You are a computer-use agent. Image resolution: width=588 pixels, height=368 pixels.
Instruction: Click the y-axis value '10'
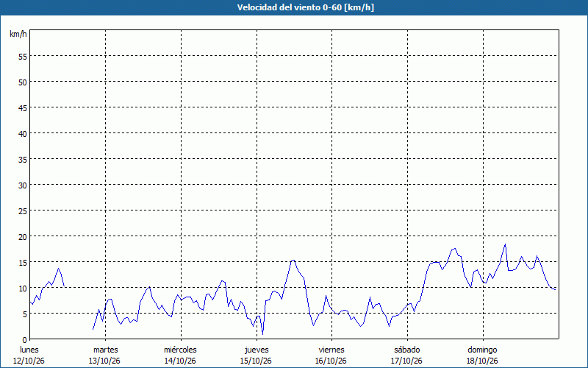coord(23,289)
